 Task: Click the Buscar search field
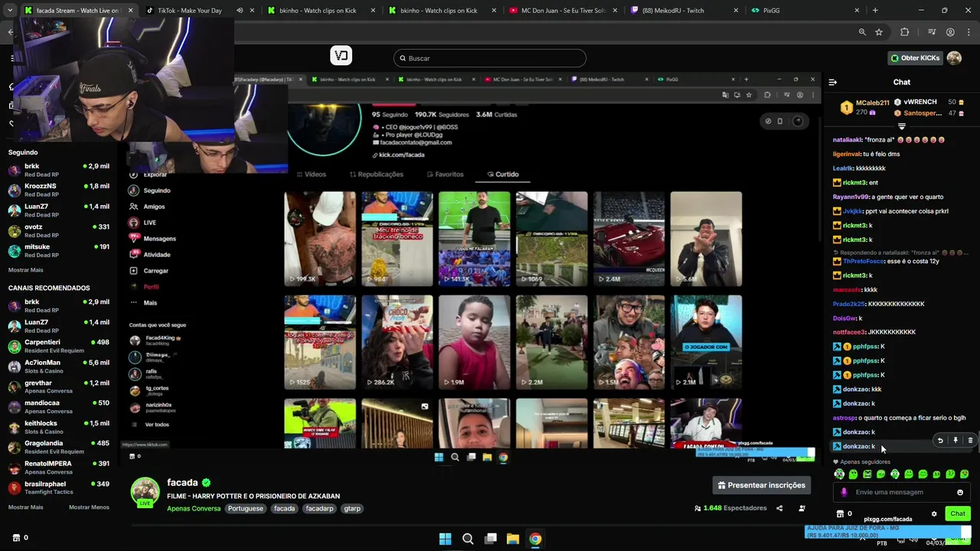click(490, 58)
